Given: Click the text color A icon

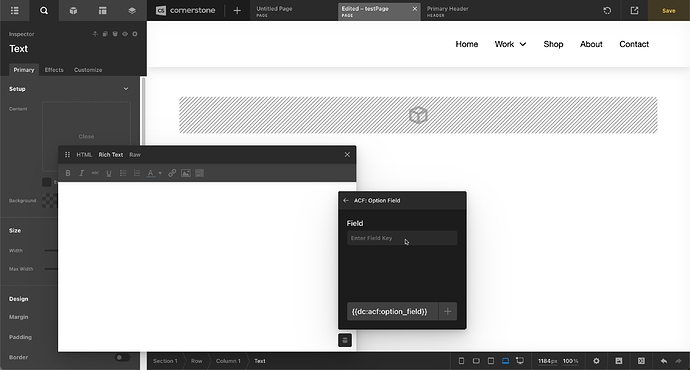Looking at the screenshot, I should pyautogui.click(x=150, y=173).
